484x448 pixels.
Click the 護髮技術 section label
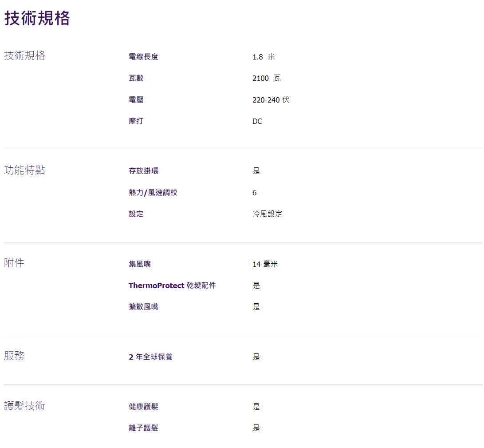point(24,406)
